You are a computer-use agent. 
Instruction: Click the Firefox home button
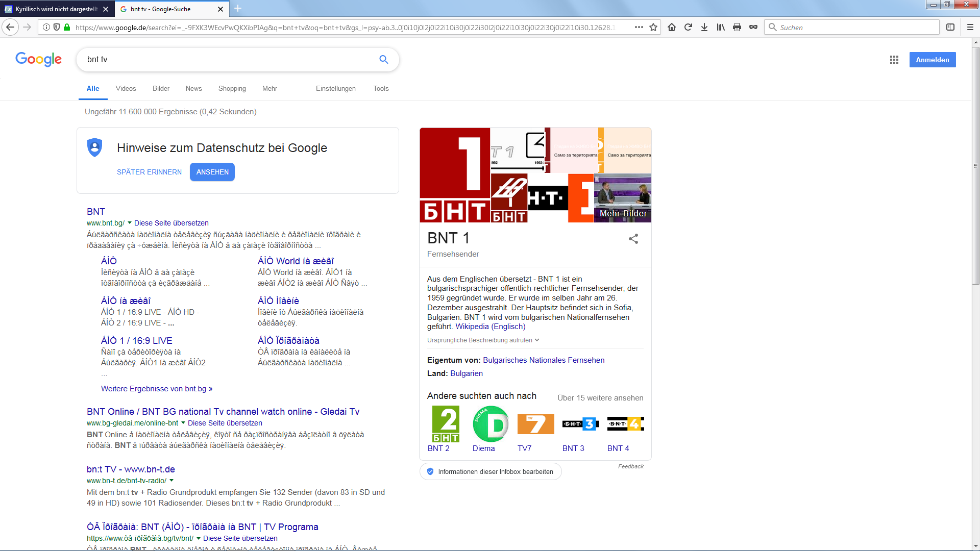[672, 28]
